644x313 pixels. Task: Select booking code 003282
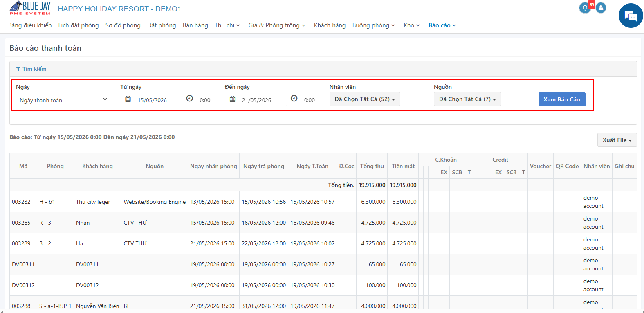tap(21, 202)
